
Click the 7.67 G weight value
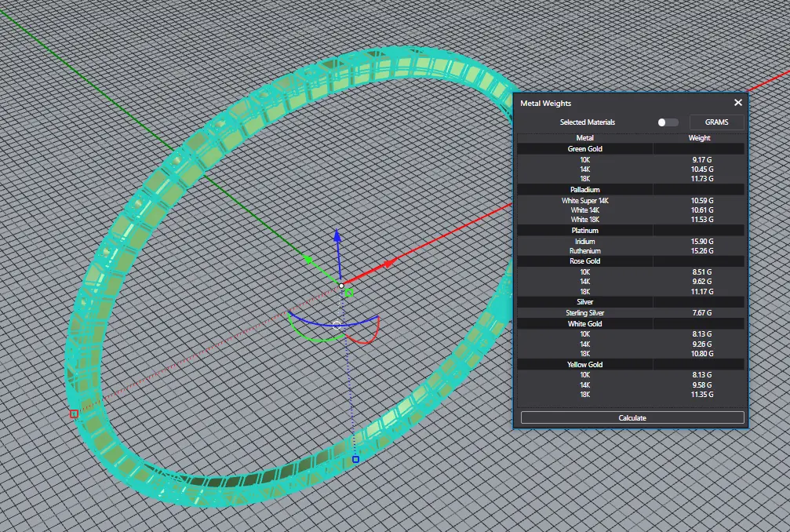pos(702,313)
